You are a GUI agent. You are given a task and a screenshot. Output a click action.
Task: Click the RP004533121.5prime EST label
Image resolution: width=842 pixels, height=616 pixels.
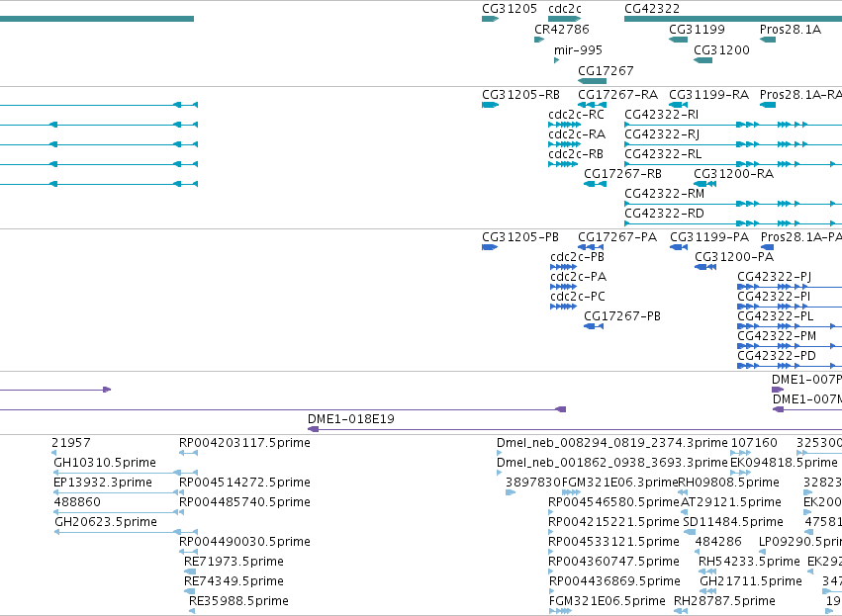[x=613, y=542]
